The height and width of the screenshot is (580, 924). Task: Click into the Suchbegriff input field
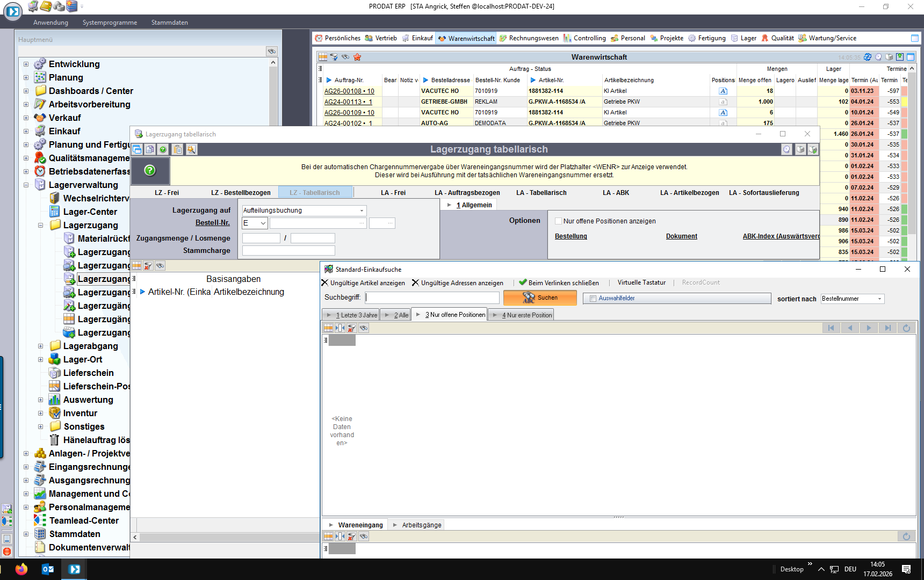pos(432,298)
